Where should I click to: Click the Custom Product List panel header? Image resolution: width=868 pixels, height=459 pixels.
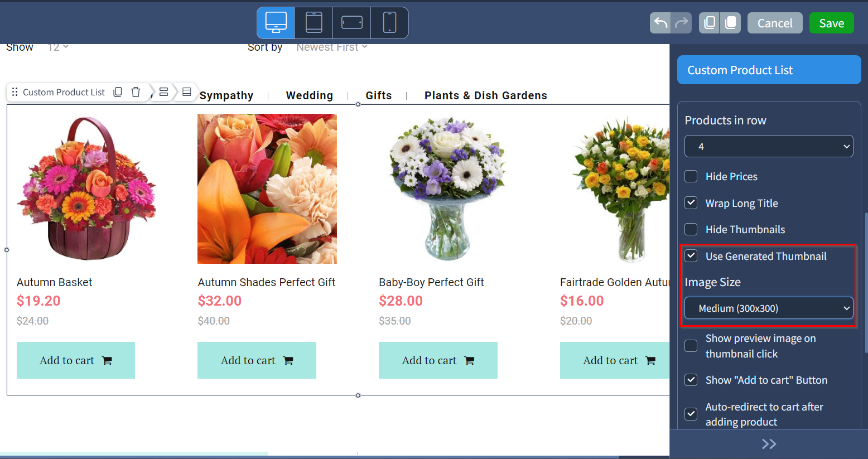(769, 70)
